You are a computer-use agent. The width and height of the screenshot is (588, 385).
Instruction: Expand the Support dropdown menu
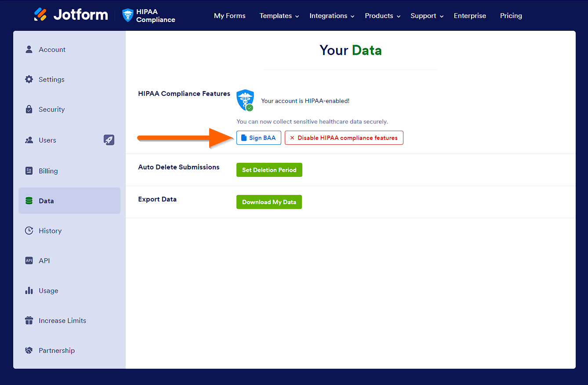pyautogui.click(x=427, y=16)
